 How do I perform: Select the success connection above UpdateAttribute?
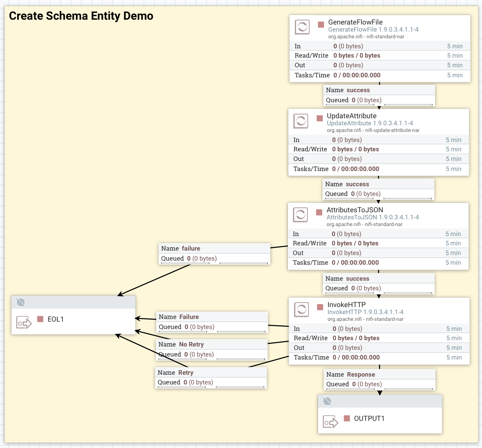(x=379, y=90)
